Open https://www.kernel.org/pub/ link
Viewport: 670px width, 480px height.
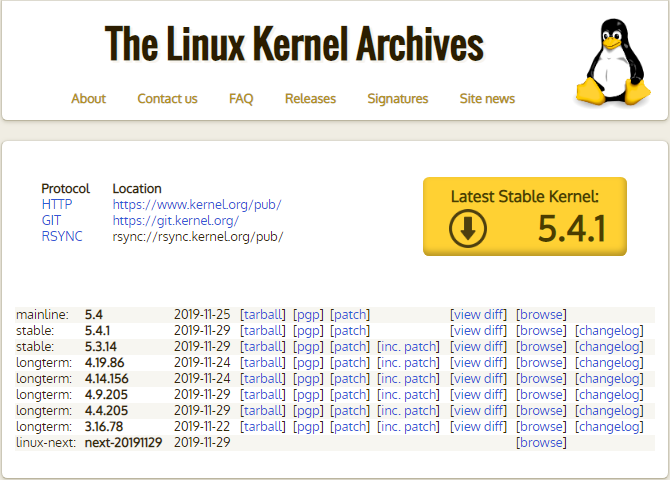tap(197, 204)
